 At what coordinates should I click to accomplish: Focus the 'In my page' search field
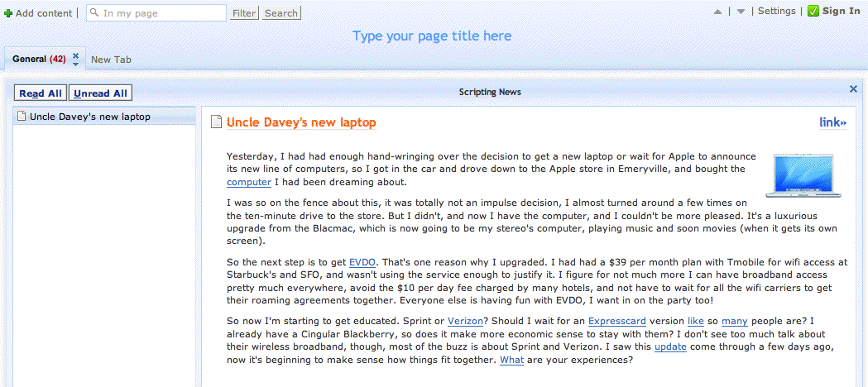[161, 13]
